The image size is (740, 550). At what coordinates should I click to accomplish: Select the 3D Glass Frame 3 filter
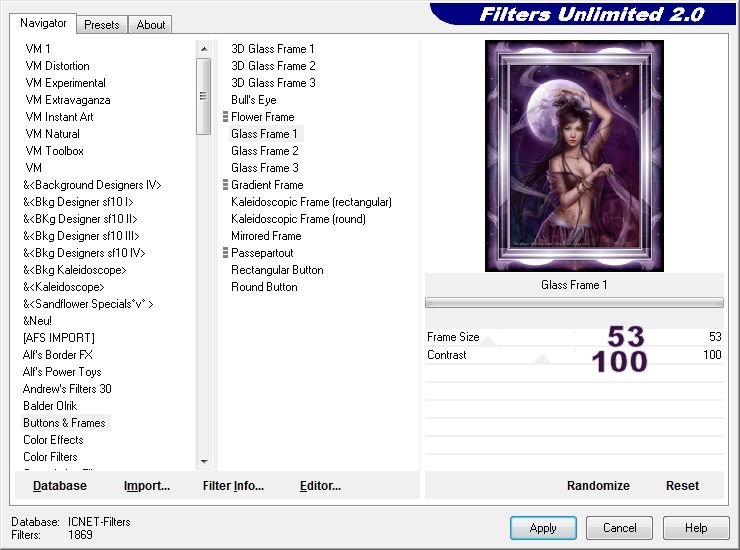[x=273, y=83]
